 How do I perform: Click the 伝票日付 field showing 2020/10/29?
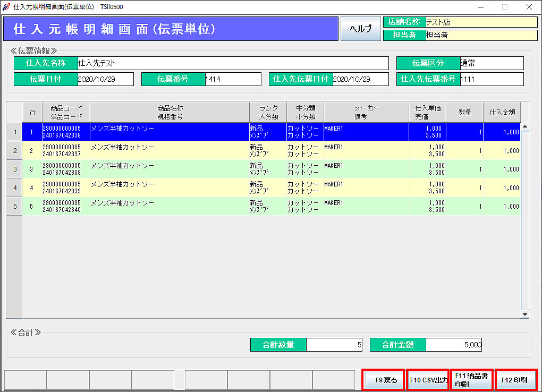(105, 79)
